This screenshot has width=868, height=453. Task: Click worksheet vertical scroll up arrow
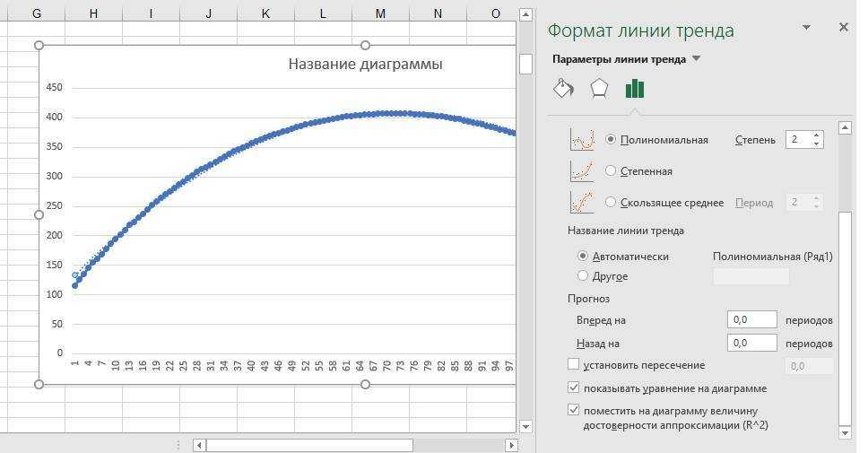525,14
